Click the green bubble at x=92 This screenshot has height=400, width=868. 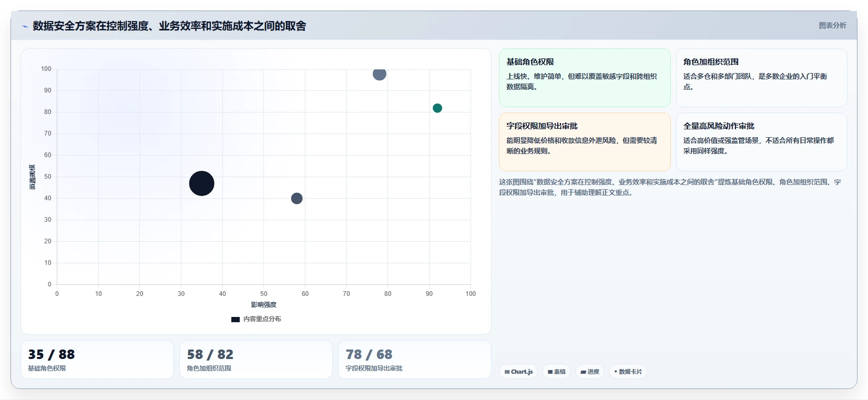[x=437, y=108]
